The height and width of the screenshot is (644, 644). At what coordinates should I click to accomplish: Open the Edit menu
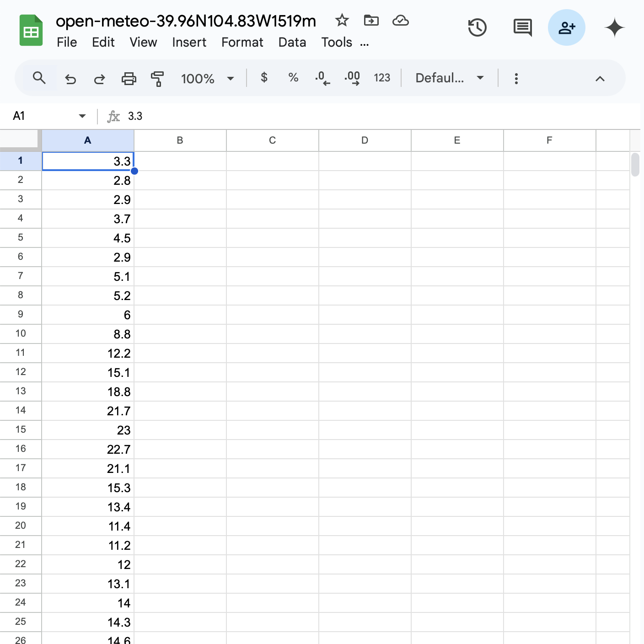(103, 42)
